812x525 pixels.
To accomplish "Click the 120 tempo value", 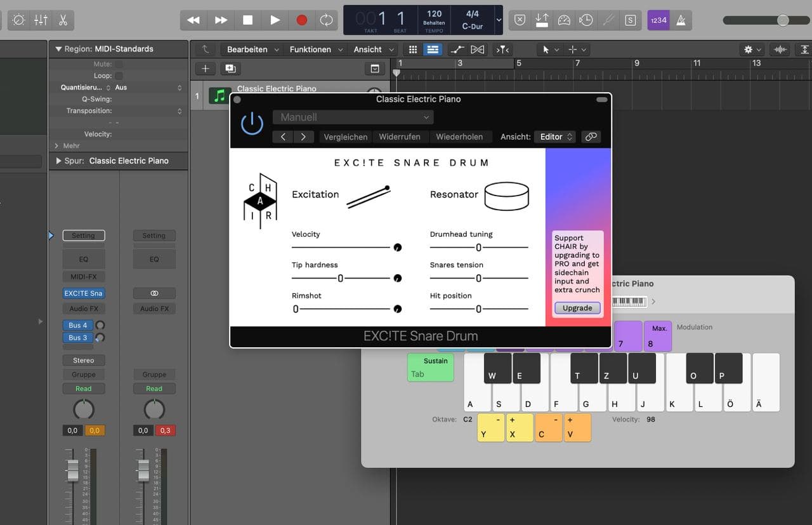I will coord(434,13).
